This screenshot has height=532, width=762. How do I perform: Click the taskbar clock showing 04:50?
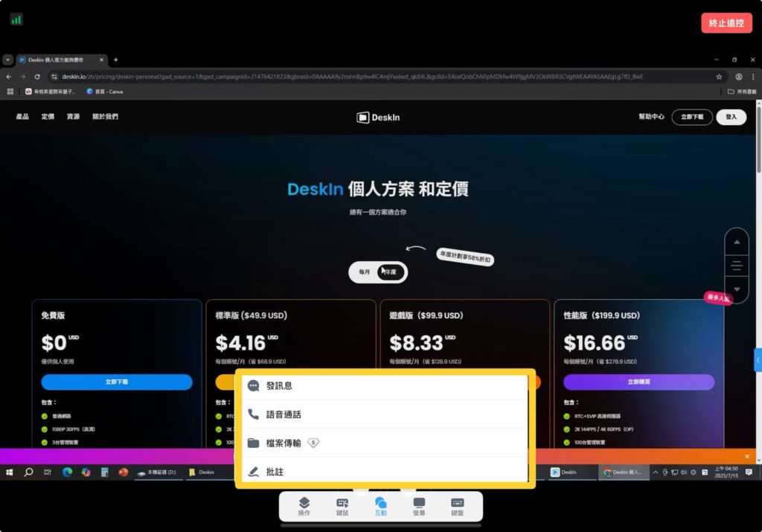tap(726, 472)
